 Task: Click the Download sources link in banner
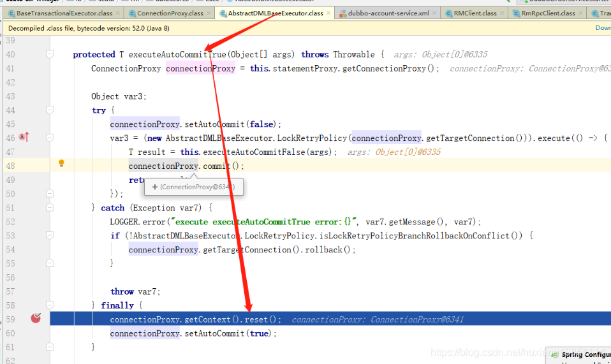(x=603, y=28)
